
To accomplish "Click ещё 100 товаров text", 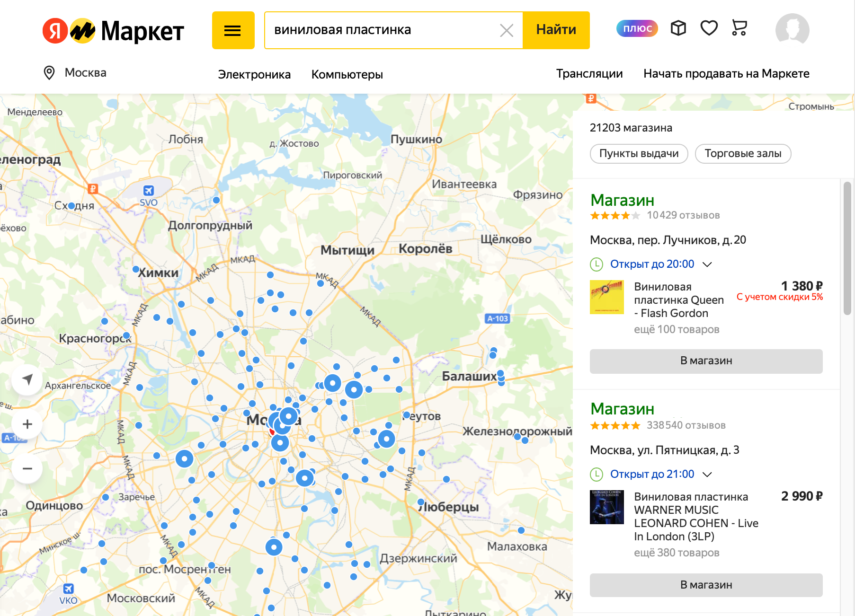I will point(677,330).
